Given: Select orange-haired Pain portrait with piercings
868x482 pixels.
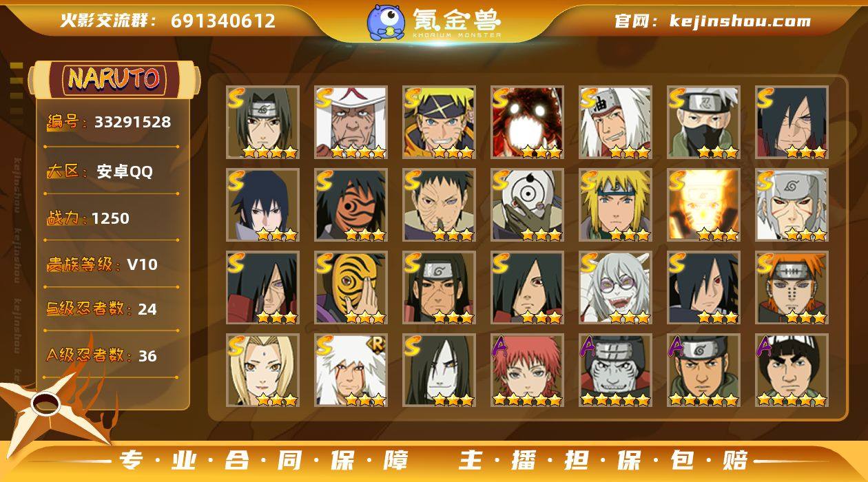Looking at the screenshot, I should pos(792,288).
